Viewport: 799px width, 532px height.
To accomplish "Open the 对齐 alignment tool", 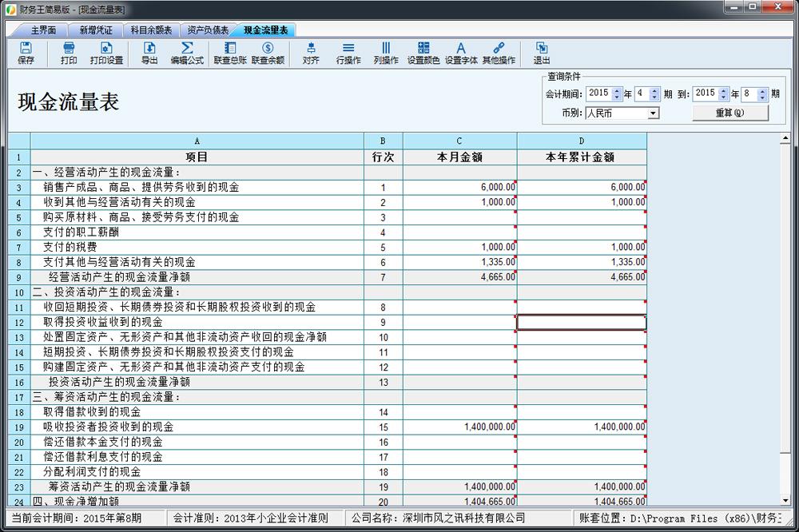I will point(311,53).
